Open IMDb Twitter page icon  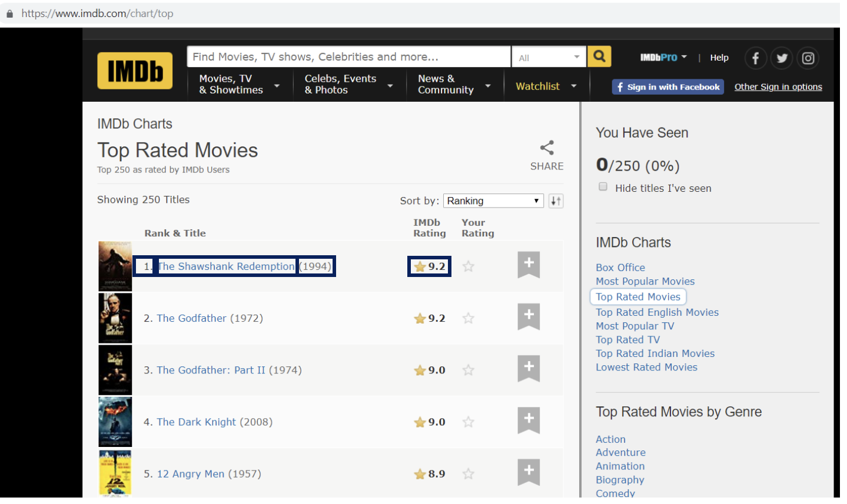click(782, 58)
